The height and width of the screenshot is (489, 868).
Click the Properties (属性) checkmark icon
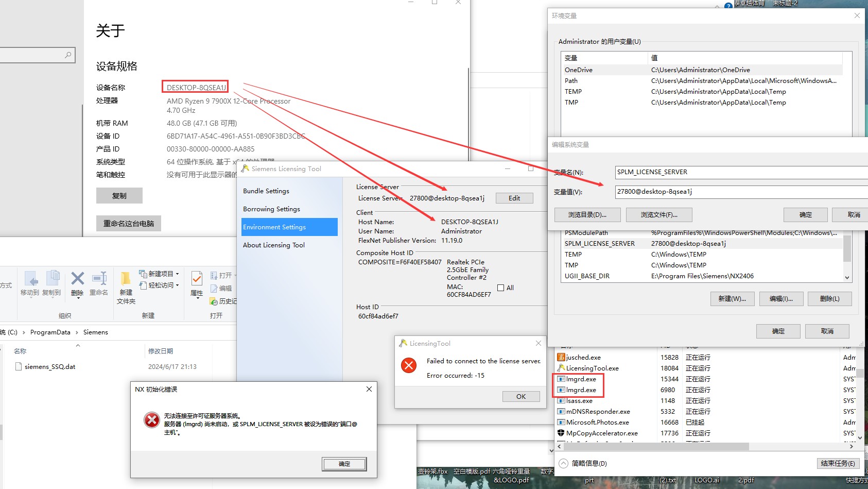pyautogui.click(x=197, y=279)
